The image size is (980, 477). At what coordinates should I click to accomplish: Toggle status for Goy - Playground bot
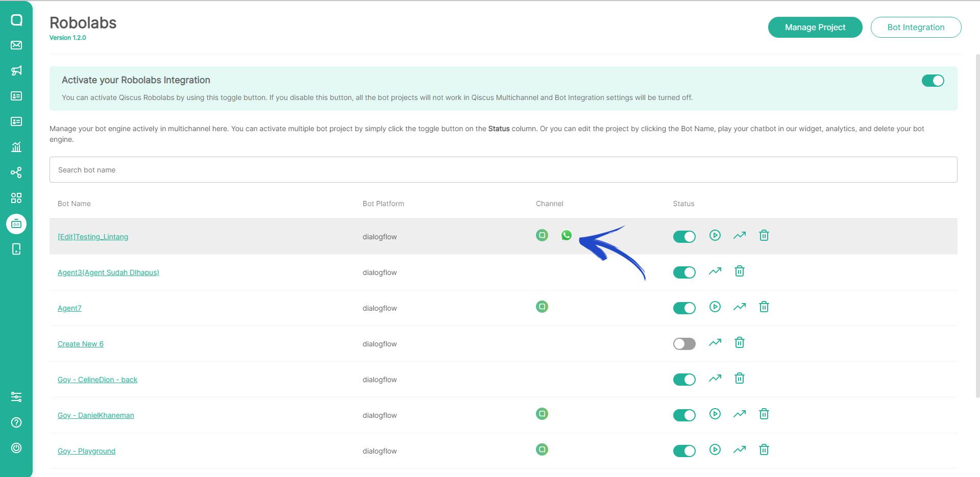click(x=684, y=451)
